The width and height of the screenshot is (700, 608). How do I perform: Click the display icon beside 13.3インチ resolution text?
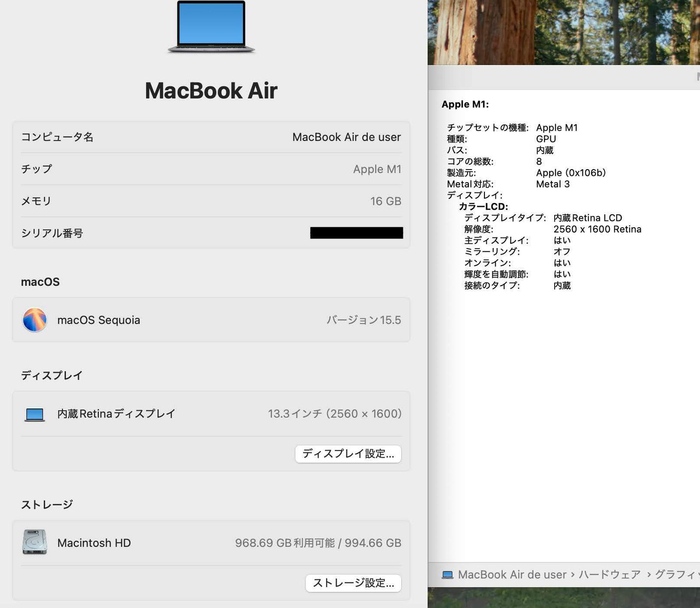[x=34, y=414]
